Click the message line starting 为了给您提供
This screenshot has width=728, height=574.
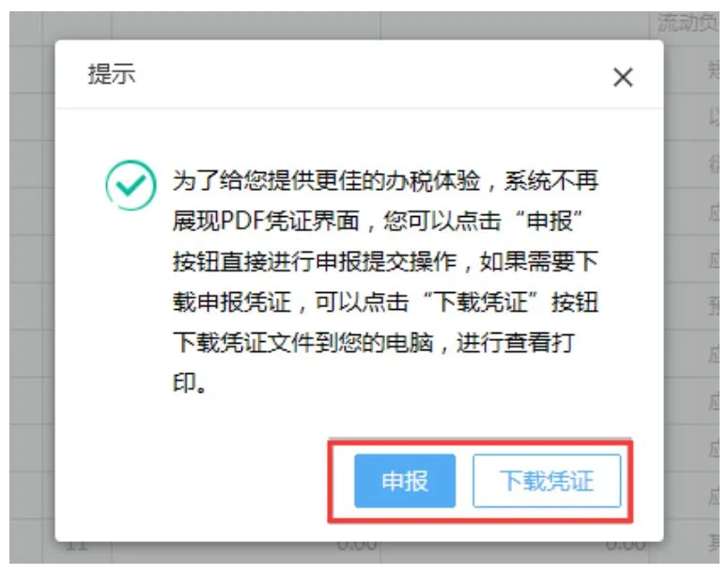coord(385,180)
